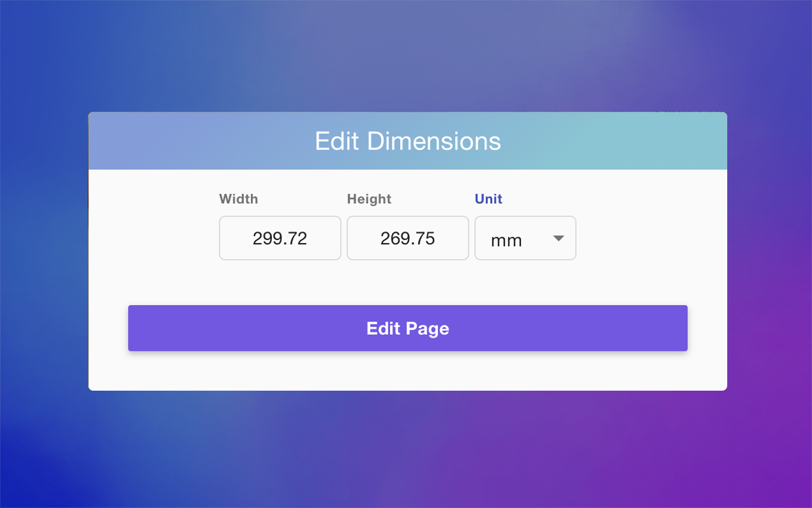Click the word Edit in the dialog title
Screen dimensions: 812x508
pyautogui.click(x=337, y=141)
